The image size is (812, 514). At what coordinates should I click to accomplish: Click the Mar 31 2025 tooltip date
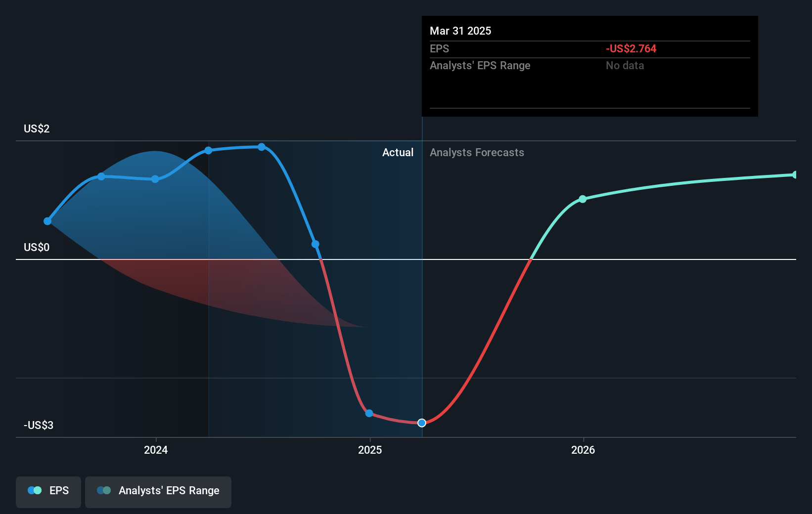click(460, 31)
